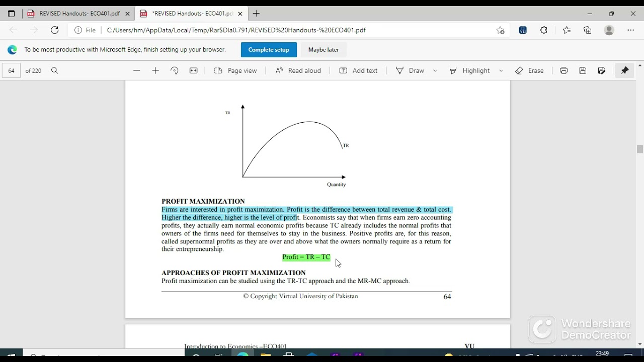644x362 pixels.
Task: Select the second *REVISED Handouts- ECO401 tab
Action: (x=191, y=14)
